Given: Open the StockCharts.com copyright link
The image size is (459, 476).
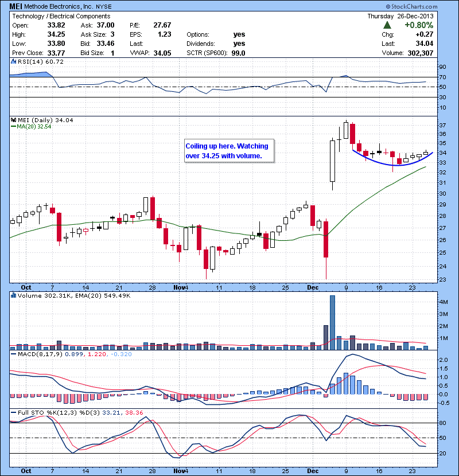Looking at the screenshot, I should (411, 6).
